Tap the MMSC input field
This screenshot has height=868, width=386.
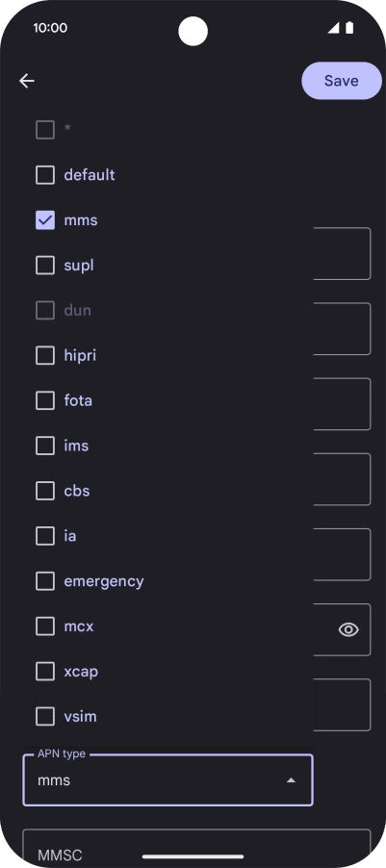point(196,848)
